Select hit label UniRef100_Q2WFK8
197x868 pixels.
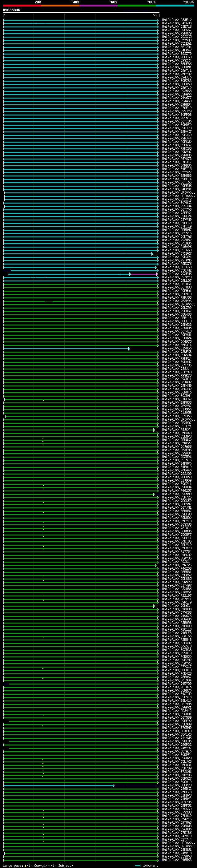[177, 352]
